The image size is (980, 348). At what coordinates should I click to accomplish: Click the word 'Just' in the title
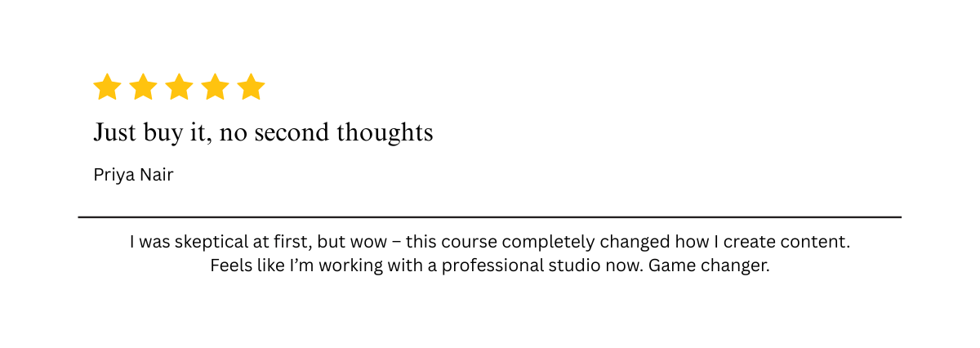pos(114,132)
